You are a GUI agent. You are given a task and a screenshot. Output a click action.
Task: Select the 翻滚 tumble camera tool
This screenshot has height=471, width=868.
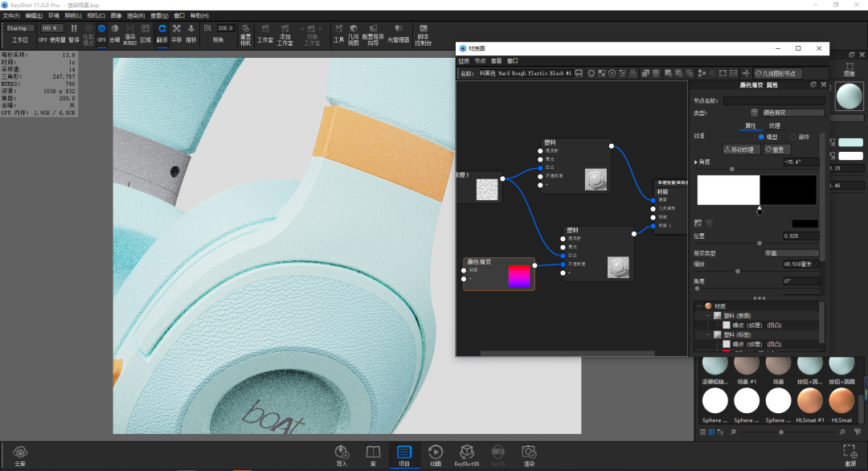point(162,34)
